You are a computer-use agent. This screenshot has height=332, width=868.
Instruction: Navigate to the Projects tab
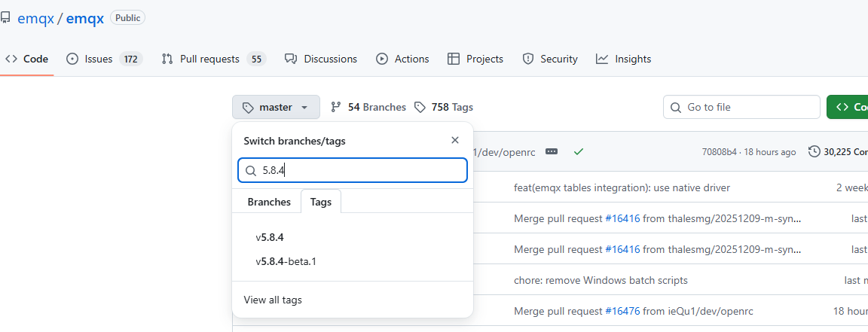coord(475,59)
